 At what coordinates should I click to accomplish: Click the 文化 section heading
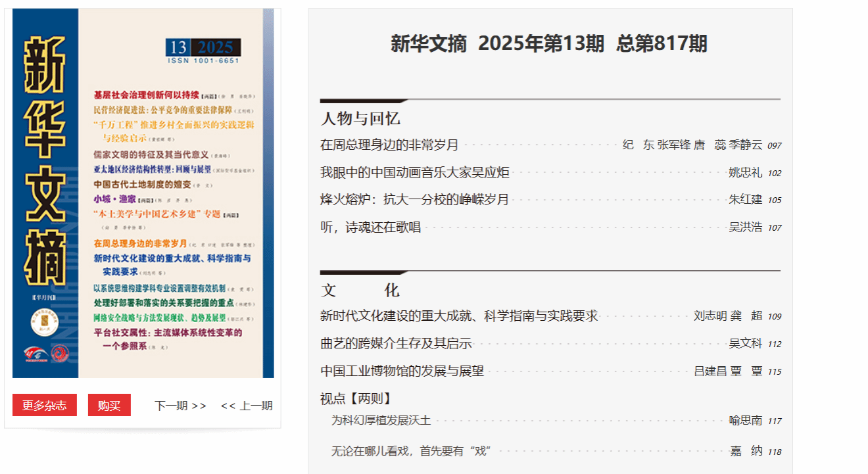click(360, 291)
